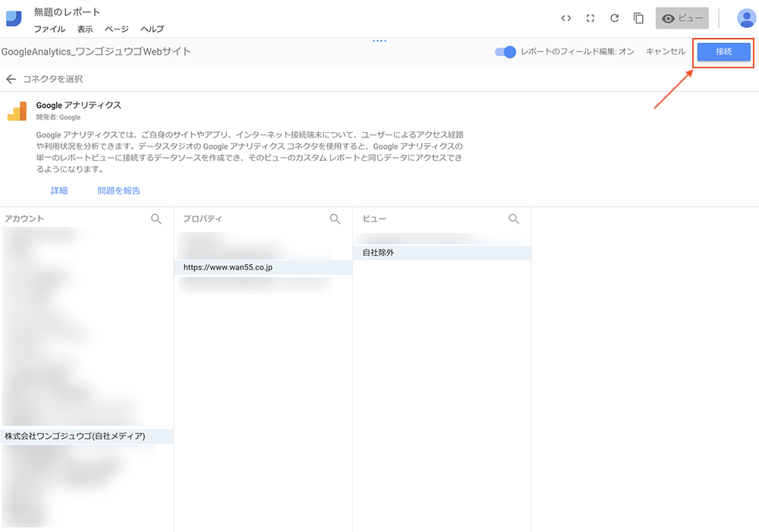The width and height of the screenshot is (759, 532).
Task: Toggle fullscreen mode icon
Action: click(x=590, y=18)
